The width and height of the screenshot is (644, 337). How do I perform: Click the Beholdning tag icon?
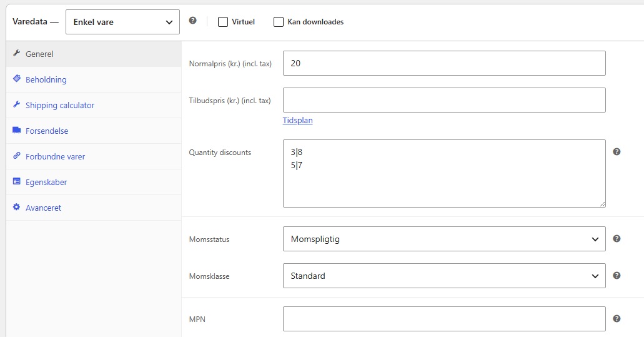[x=16, y=79]
